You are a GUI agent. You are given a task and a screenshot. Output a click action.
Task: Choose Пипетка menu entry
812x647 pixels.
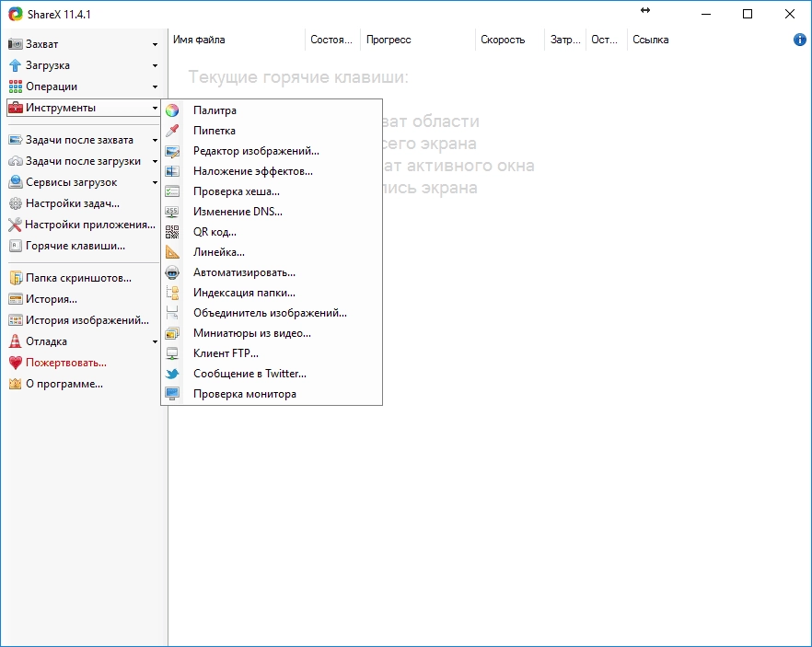[x=272, y=131]
